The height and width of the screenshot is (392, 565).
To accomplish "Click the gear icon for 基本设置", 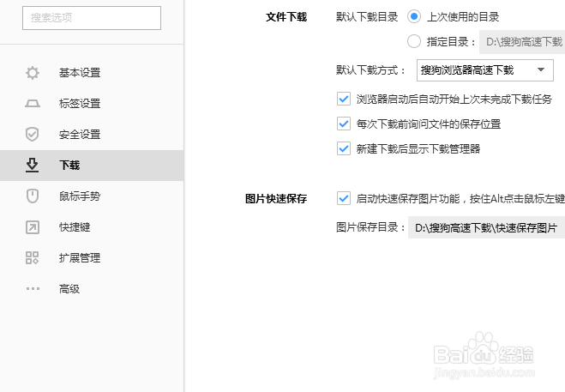I will 33,73.
